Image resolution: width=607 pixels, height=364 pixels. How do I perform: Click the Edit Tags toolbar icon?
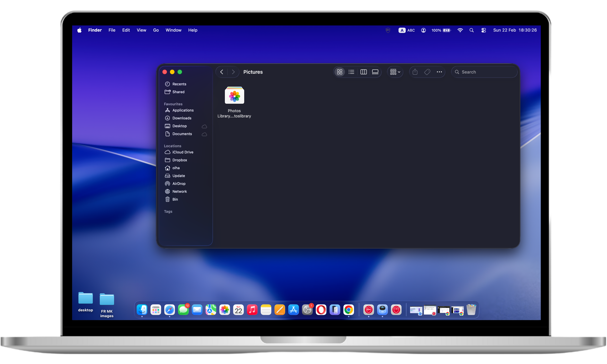coord(427,72)
